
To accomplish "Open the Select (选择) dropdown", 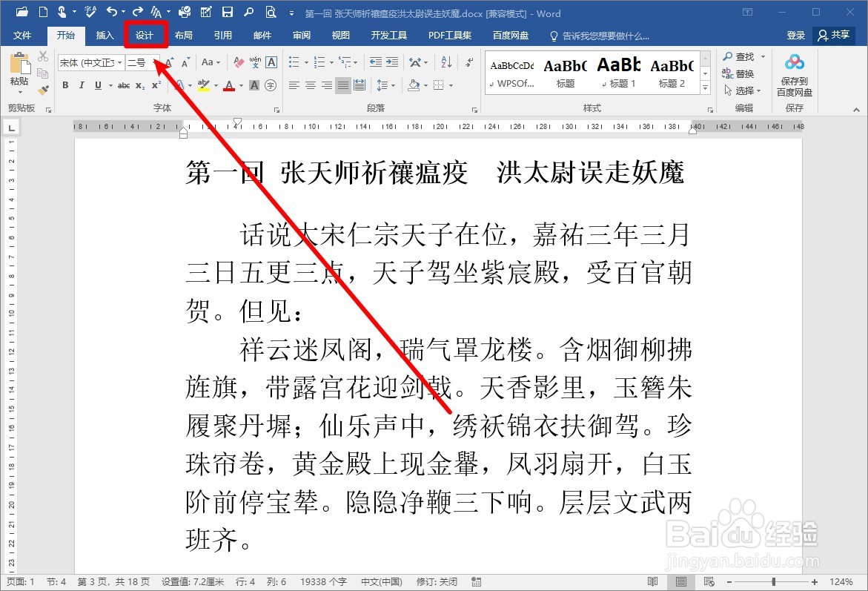I will (743, 90).
